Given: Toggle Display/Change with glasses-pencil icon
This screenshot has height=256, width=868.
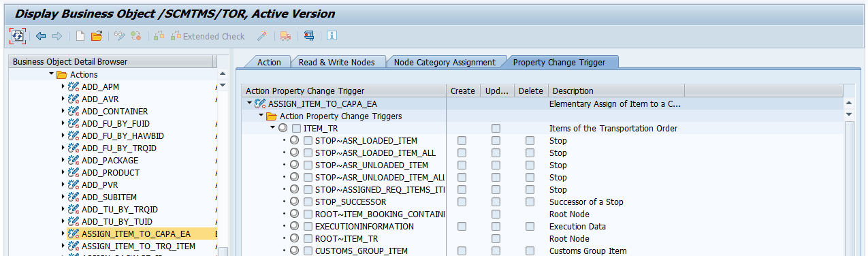Looking at the screenshot, I should [120, 36].
